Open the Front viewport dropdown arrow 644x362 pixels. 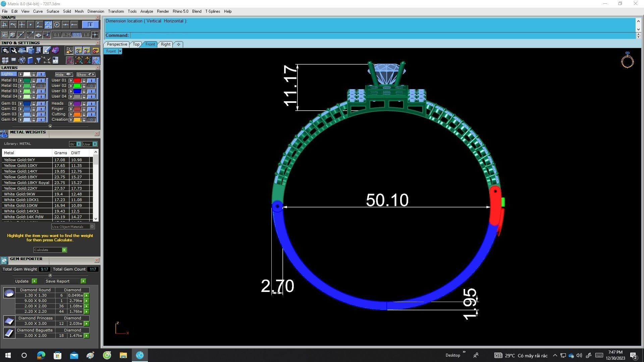(120, 51)
